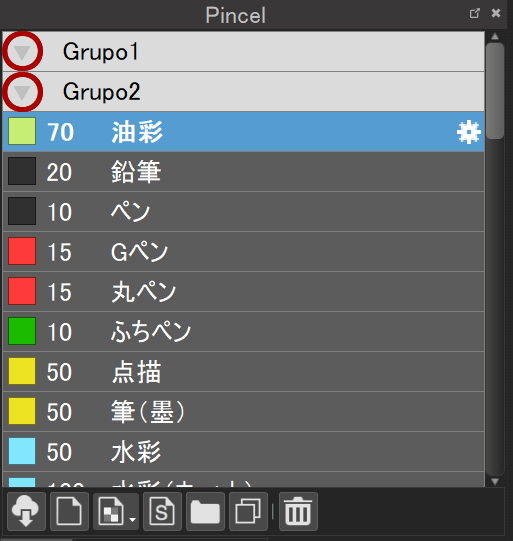Viewport: 513px width, 541px height.
Task: Click the trash delete brush icon
Action: point(298,511)
